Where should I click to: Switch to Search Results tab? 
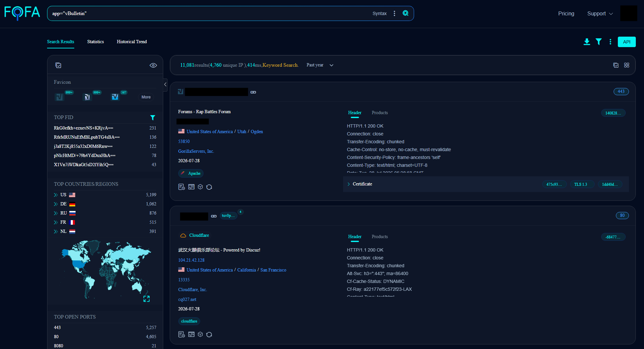click(61, 42)
